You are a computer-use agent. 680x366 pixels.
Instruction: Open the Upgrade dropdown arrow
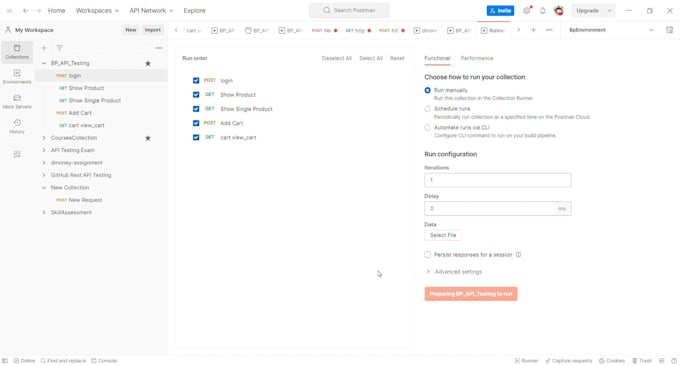point(610,10)
